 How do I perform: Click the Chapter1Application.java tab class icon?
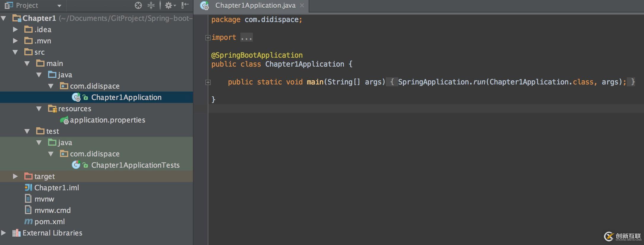pos(204,6)
